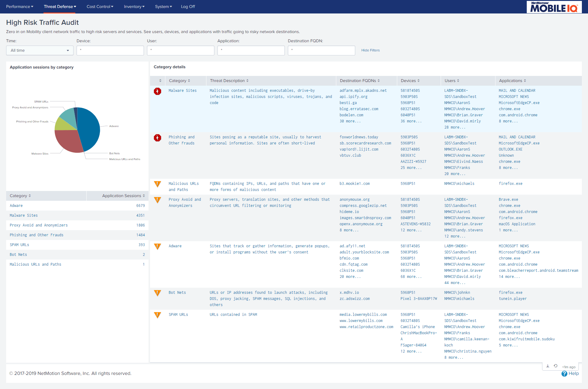Image resolution: width=588 pixels, height=389 pixels.
Task: Click the Bot Nets warning triangle icon
Action: click(157, 293)
